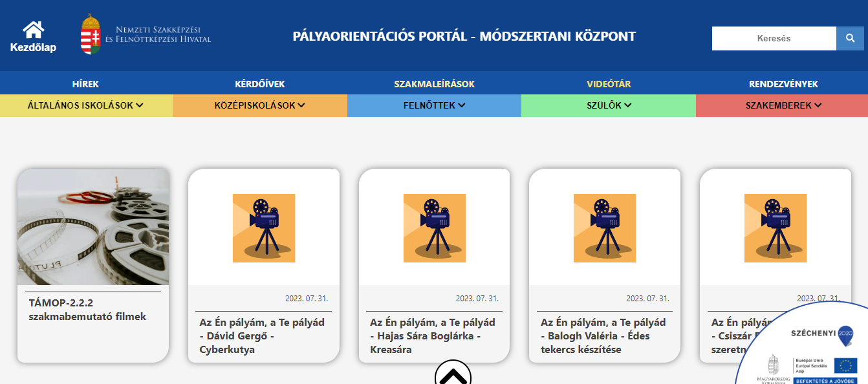This screenshot has height=384, width=868.
Task: Click the Kezdőlap home icon
Action: 34,30
